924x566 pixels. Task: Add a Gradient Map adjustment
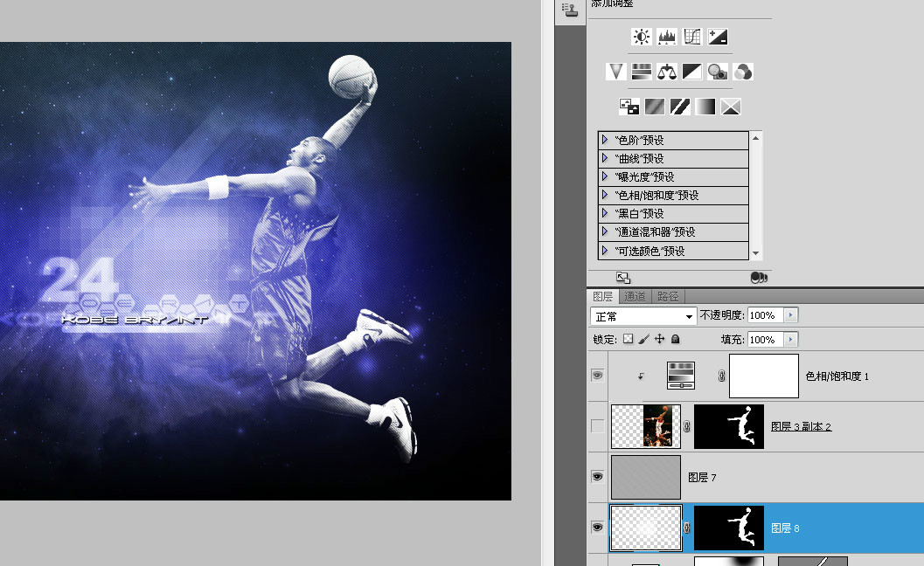point(705,107)
